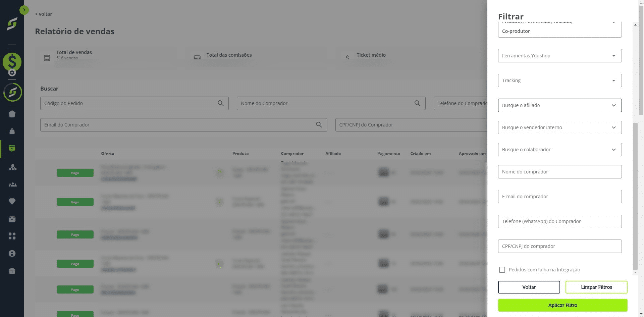Image resolution: width=644 pixels, height=317 pixels.
Task: Apply filters with Aplicar Filtro button
Action: click(562, 305)
